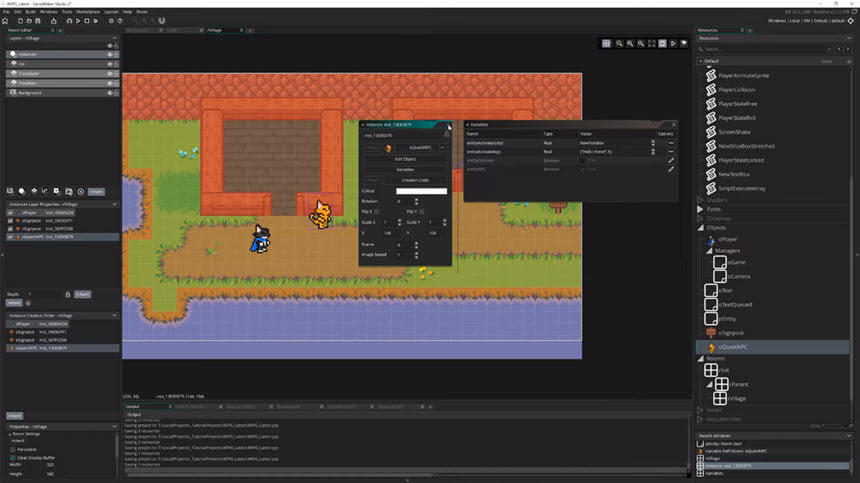
Task: Create new instance layer icon
Action: [x=22, y=191]
